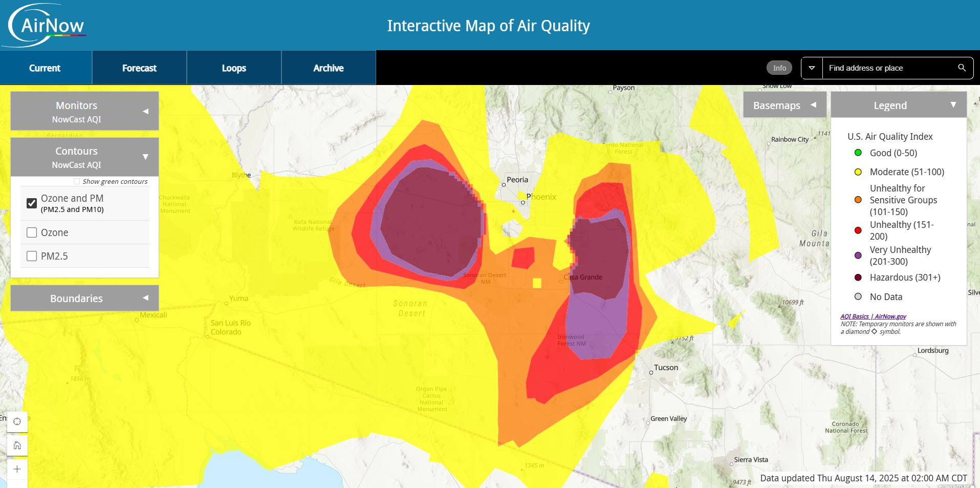This screenshot has width=980, height=488.
Task: Click the Very Unhealthy purple legend dot
Action: click(858, 256)
